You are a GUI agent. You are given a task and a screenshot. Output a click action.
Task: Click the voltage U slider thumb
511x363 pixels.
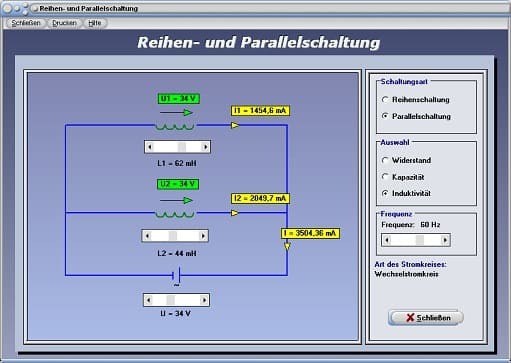click(x=170, y=300)
